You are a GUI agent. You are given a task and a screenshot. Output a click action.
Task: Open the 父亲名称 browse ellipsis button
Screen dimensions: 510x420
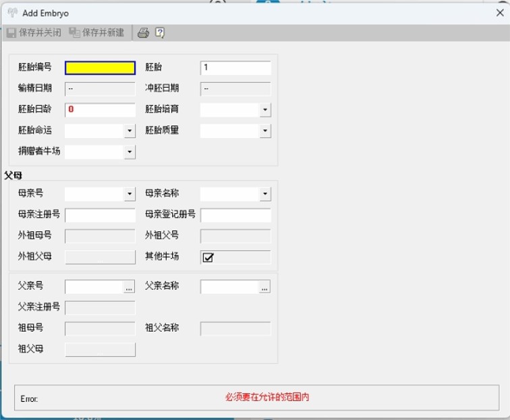pyautogui.click(x=264, y=287)
